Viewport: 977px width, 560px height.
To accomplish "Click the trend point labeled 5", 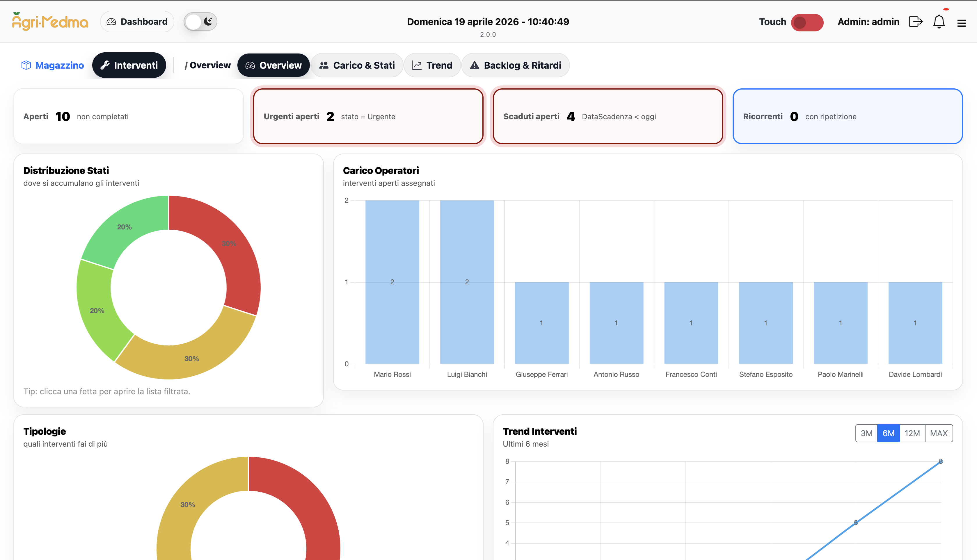I will pos(855,523).
